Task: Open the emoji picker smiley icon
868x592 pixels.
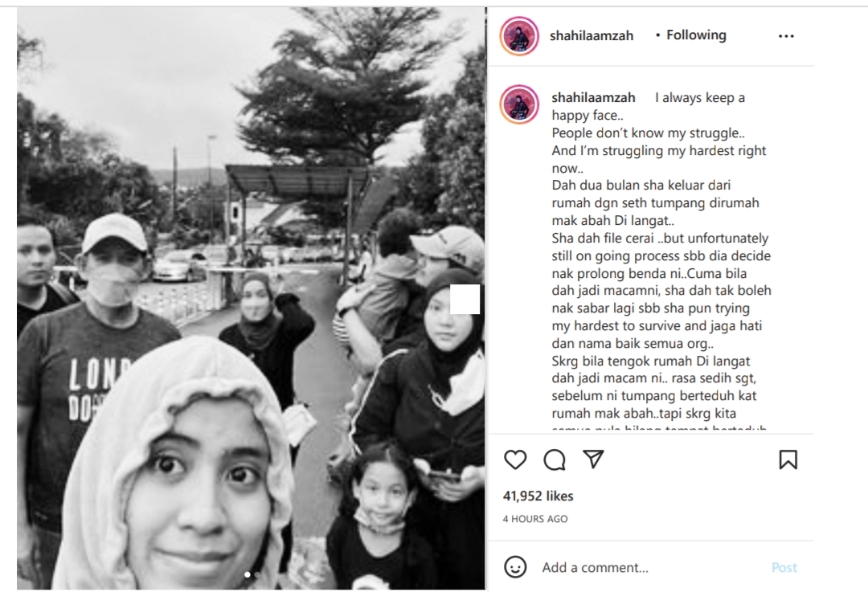Action: click(515, 567)
